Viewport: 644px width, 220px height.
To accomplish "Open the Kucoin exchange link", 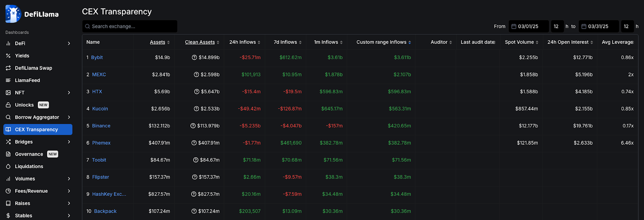I will click(x=100, y=109).
